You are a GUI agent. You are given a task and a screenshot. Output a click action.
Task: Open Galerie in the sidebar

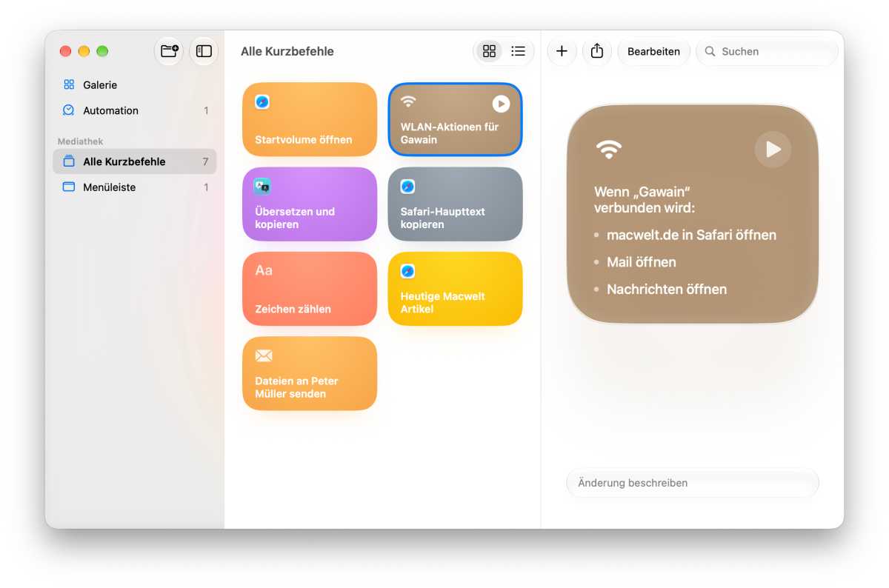tap(134, 85)
